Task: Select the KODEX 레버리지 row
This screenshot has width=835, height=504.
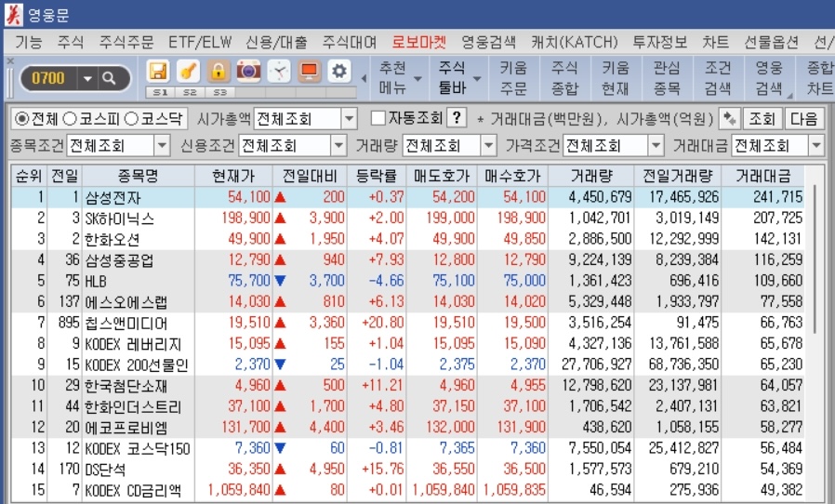Action: 408,343
